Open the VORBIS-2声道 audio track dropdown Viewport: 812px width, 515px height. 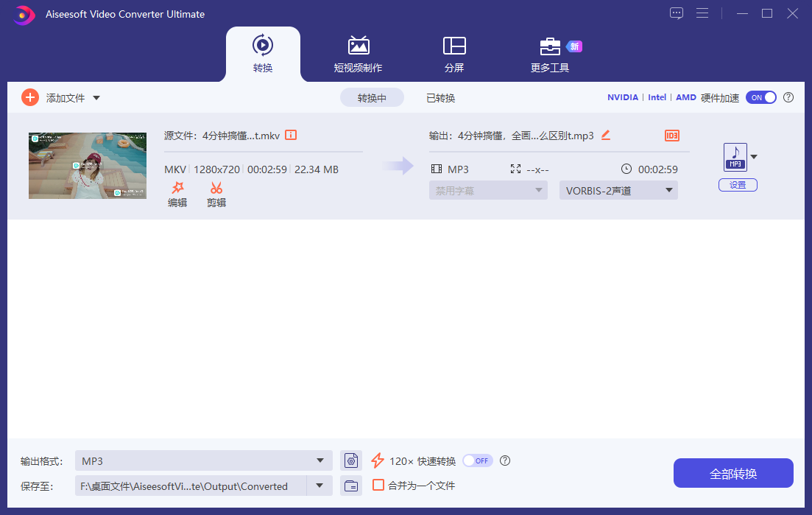(618, 189)
